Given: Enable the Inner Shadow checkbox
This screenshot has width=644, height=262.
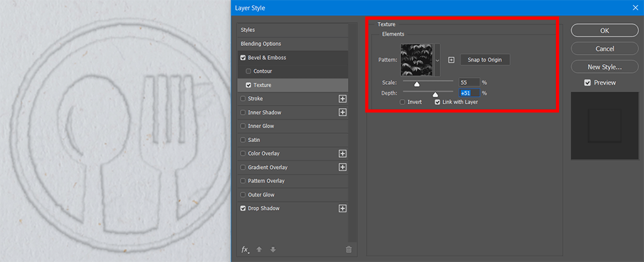Looking at the screenshot, I should [x=243, y=112].
